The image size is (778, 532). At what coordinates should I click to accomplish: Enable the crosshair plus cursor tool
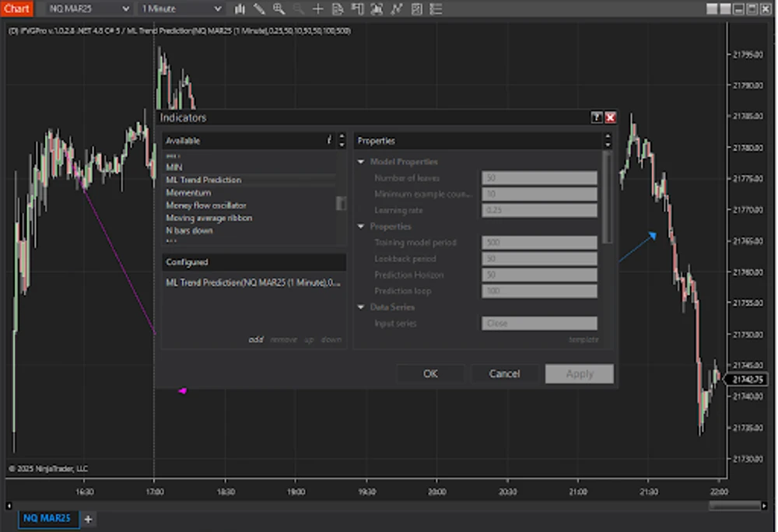(318, 9)
